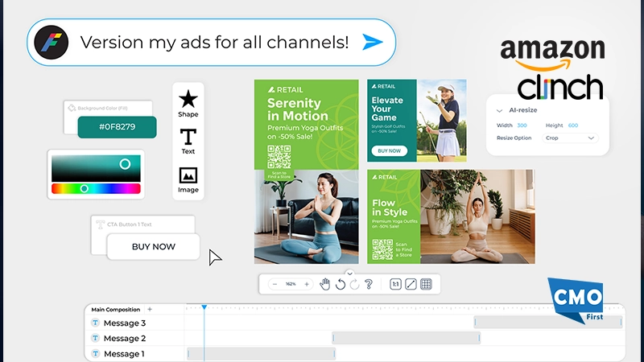Image resolution: width=644 pixels, height=362 pixels.
Task: Add a new composition with plus icon
Action: click(x=150, y=310)
